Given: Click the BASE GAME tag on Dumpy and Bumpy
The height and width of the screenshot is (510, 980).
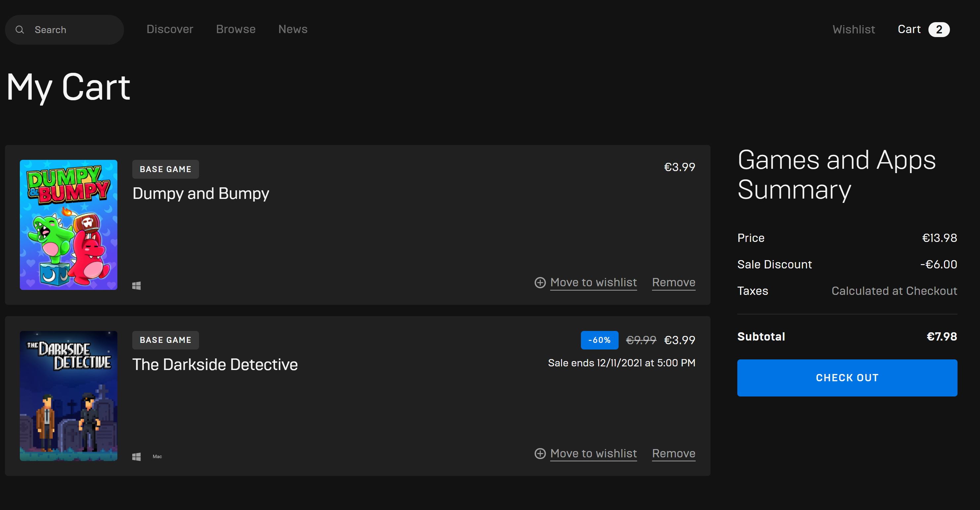Looking at the screenshot, I should (x=166, y=169).
